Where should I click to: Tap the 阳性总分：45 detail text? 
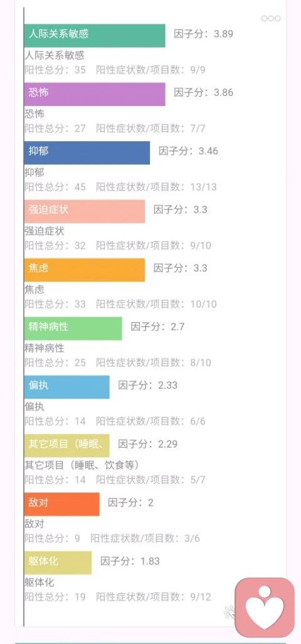(55, 187)
